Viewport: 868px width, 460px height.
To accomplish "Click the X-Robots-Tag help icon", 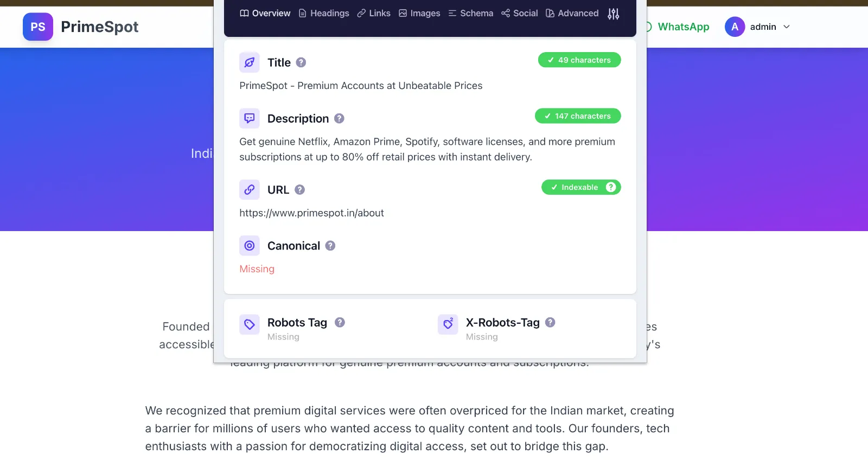I will point(550,322).
